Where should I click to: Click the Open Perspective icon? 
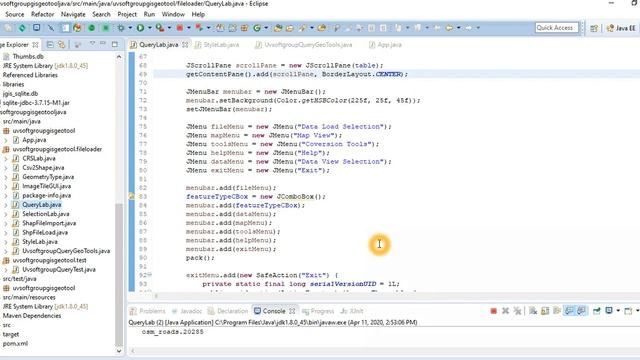pyautogui.click(x=594, y=28)
